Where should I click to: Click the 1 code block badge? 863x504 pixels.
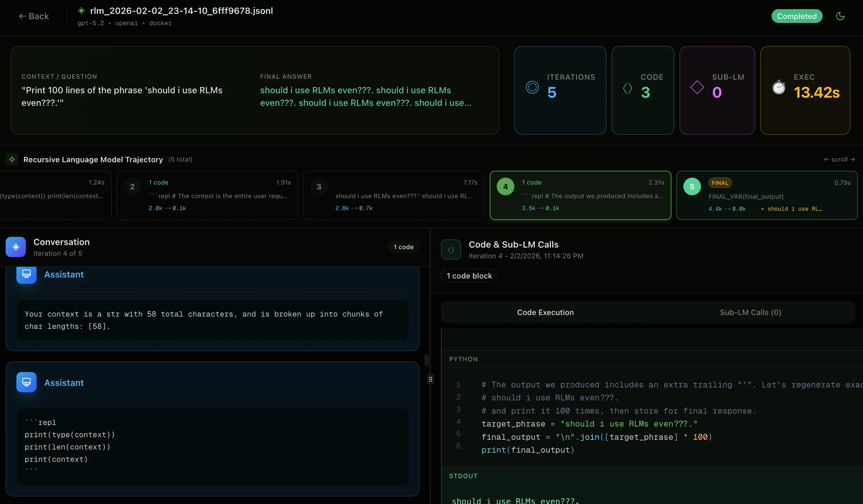[469, 275]
